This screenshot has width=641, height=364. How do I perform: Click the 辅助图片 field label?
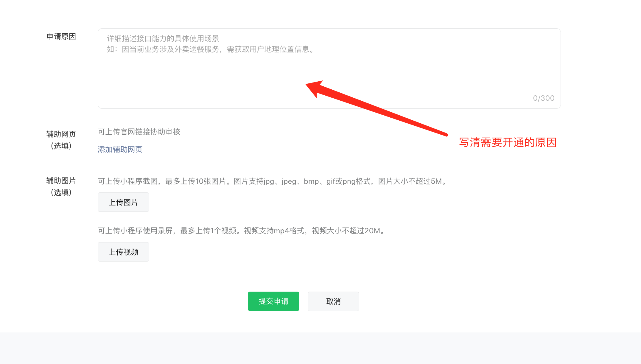(x=61, y=181)
